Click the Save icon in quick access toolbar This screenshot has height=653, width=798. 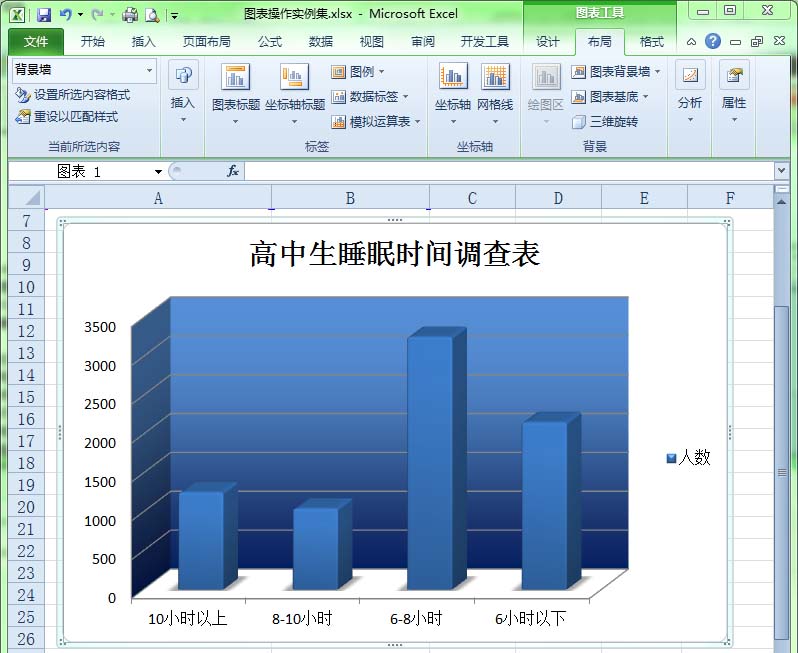coord(44,15)
